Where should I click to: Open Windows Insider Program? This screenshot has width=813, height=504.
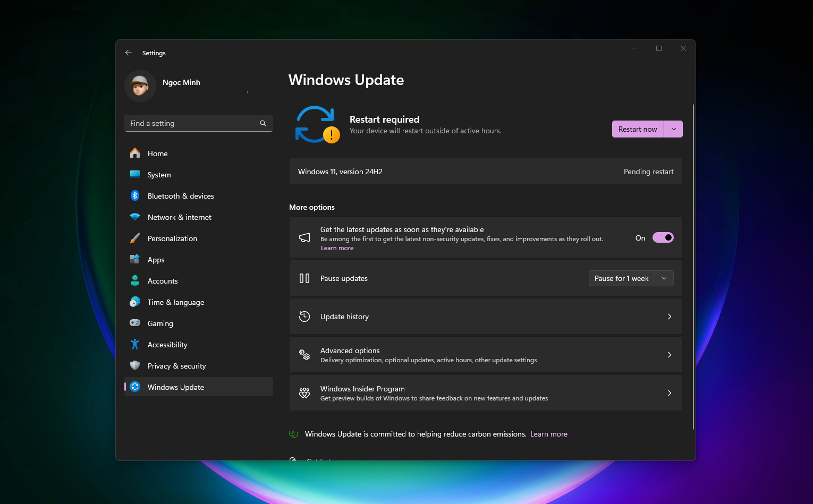pos(486,393)
